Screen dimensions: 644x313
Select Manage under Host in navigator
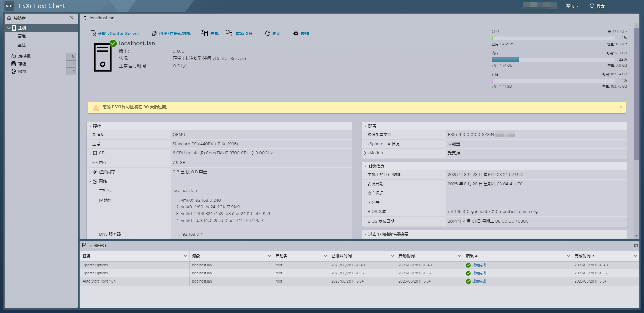click(x=22, y=36)
